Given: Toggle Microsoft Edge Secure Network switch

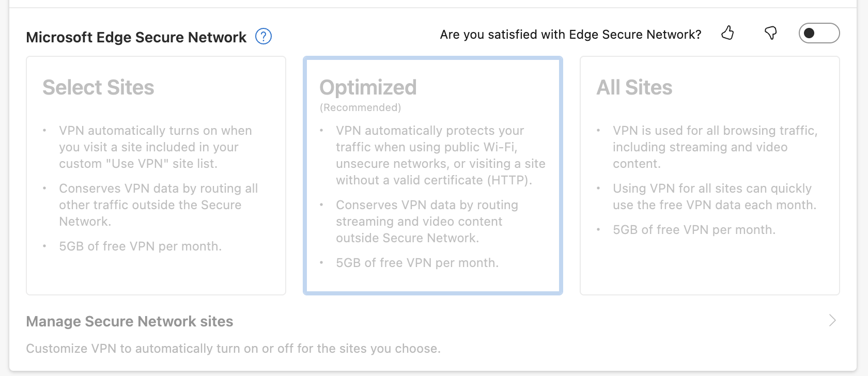Looking at the screenshot, I should point(819,33).
